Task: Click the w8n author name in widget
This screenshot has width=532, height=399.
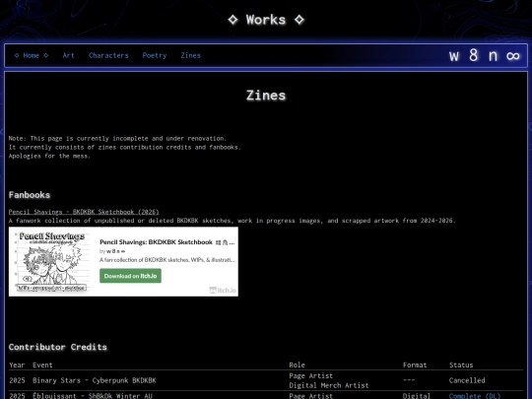Action: pyautogui.click(x=115, y=251)
